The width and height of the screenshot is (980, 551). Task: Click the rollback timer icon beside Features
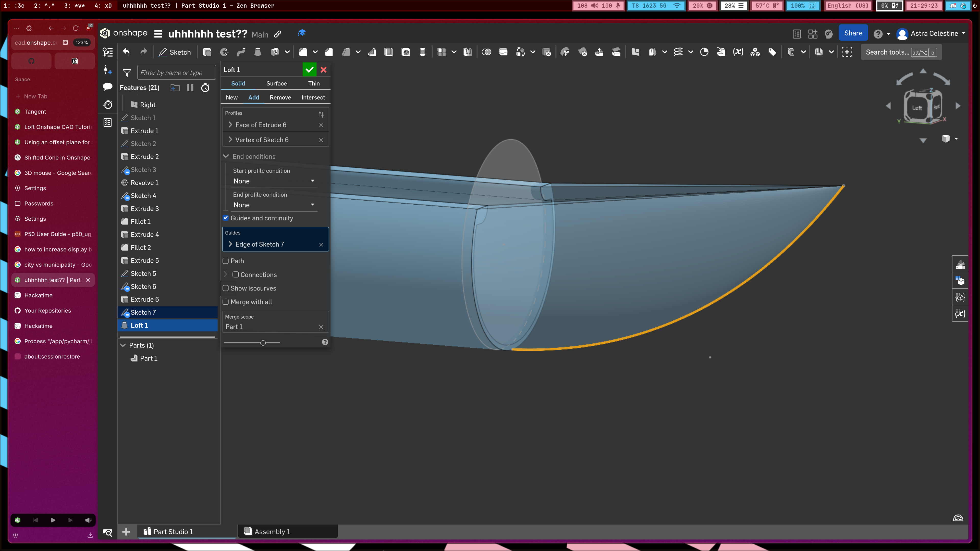[205, 88]
